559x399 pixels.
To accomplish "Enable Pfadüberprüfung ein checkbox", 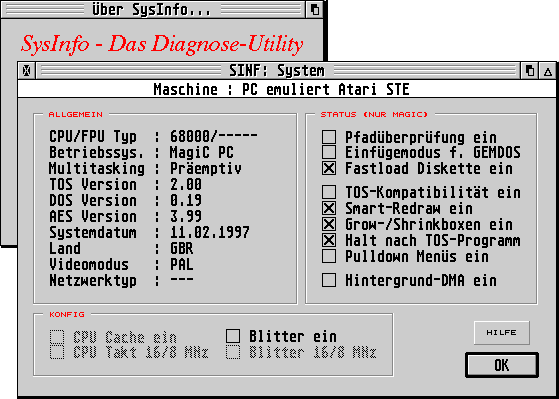I will tap(329, 137).
